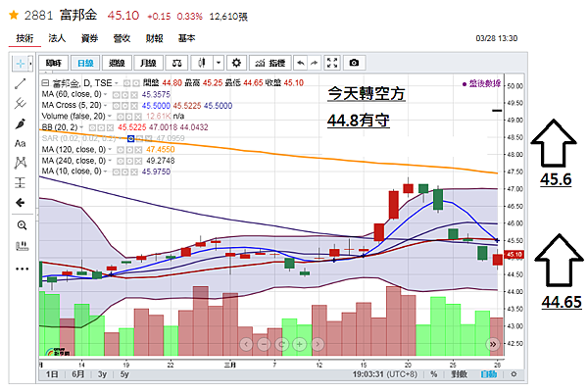Select the XABCD pattern tool
Image resolution: width=588 pixels, height=392 pixels.
pyautogui.click(x=21, y=163)
